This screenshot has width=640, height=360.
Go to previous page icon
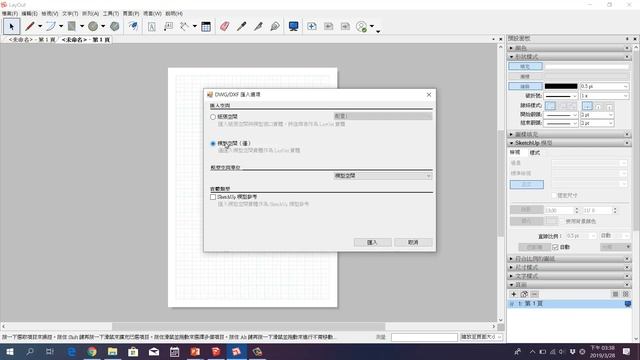pyautogui.click(x=328, y=27)
